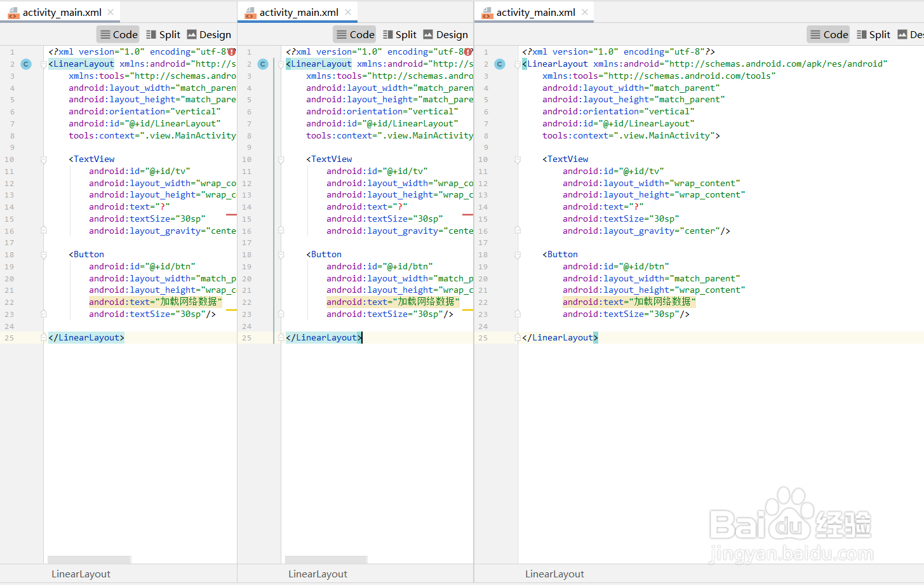Switch right editor to Code view
The height and width of the screenshot is (585, 924).
[x=829, y=34]
